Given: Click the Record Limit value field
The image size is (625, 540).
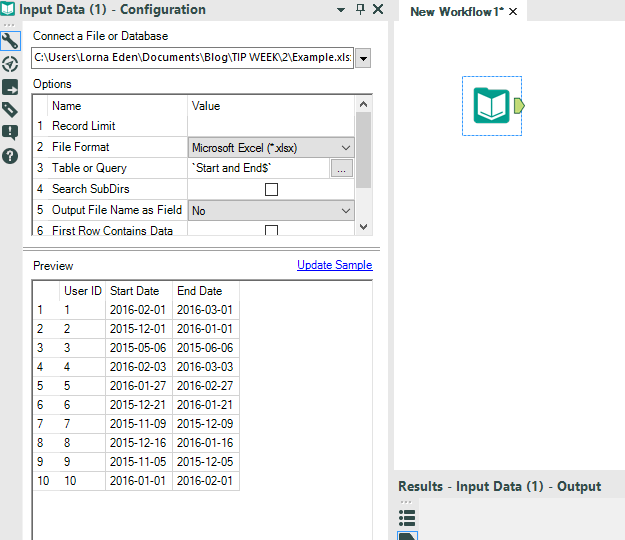Looking at the screenshot, I should coord(271,126).
